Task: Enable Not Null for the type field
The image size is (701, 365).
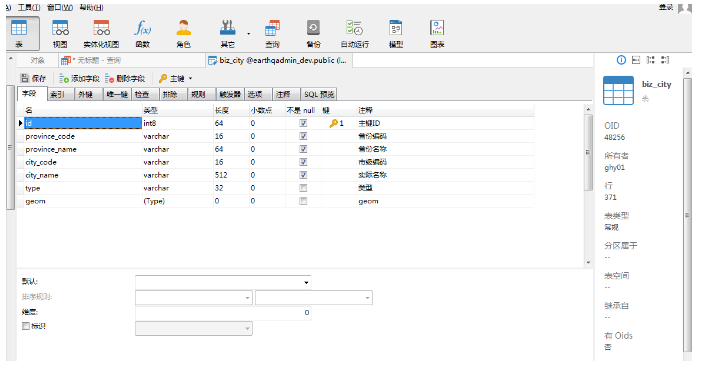Action: (x=303, y=188)
